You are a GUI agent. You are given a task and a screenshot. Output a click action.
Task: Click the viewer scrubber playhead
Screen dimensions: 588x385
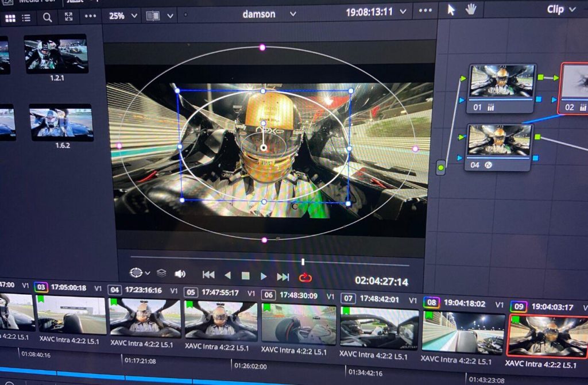(x=303, y=261)
